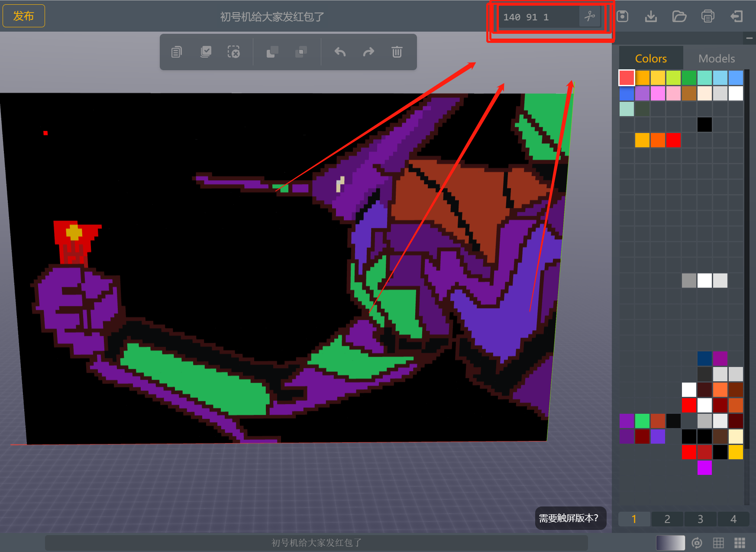This screenshot has height=552, width=756.
Task: Select the medium gray color swatch
Action: (x=689, y=281)
